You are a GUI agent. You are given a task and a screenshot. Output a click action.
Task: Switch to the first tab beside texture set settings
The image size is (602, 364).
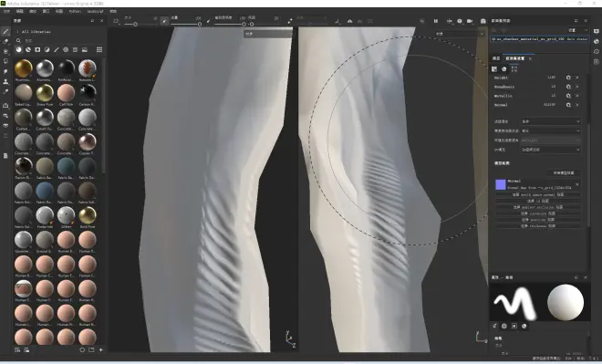coord(496,58)
